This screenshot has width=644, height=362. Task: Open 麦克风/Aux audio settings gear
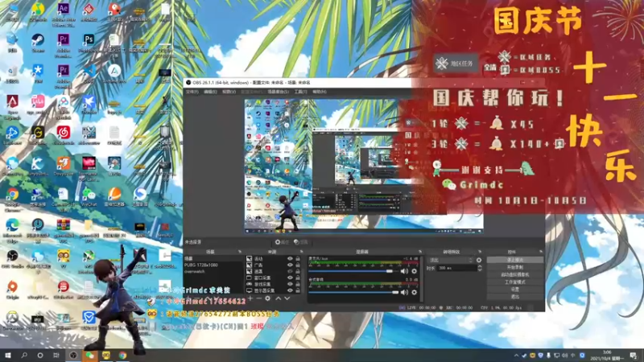tap(414, 271)
